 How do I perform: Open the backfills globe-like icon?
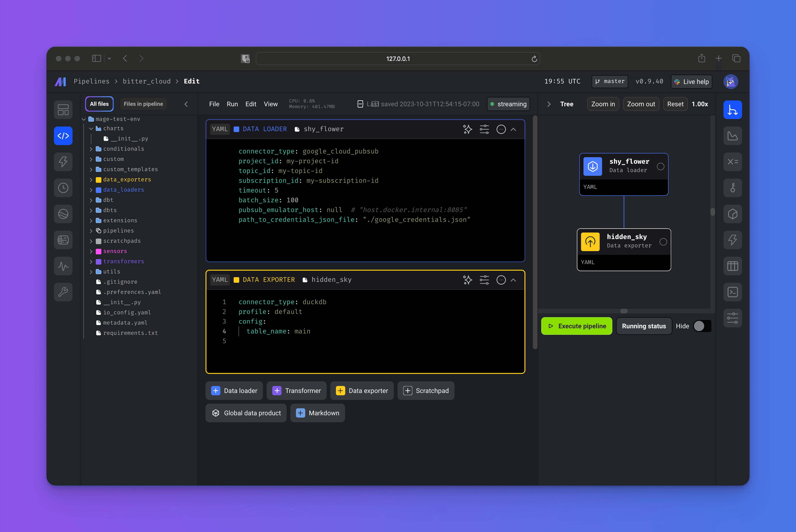pyautogui.click(x=63, y=214)
